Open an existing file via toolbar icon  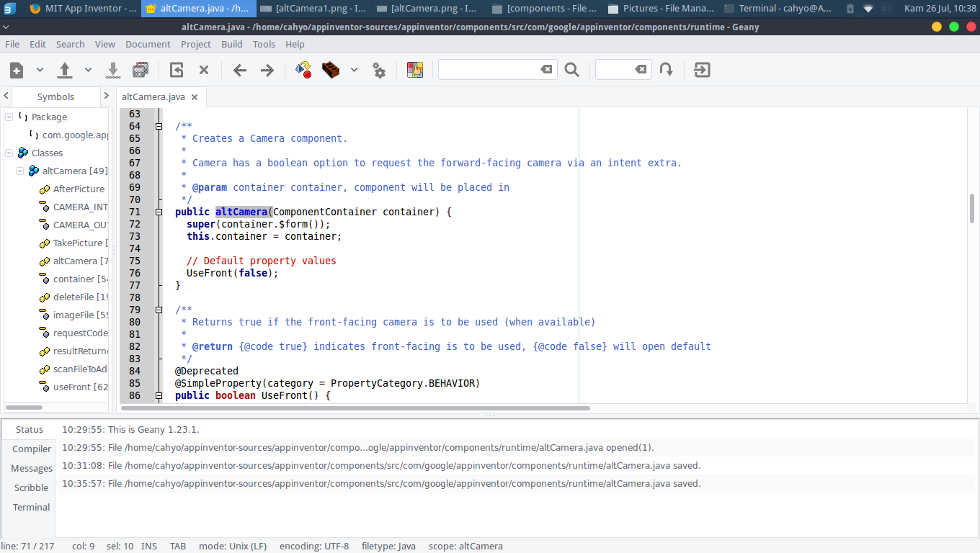coord(65,70)
